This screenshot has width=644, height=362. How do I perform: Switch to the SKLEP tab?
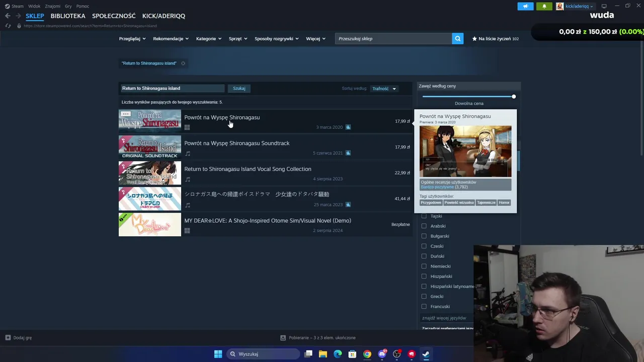pyautogui.click(x=35, y=16)
